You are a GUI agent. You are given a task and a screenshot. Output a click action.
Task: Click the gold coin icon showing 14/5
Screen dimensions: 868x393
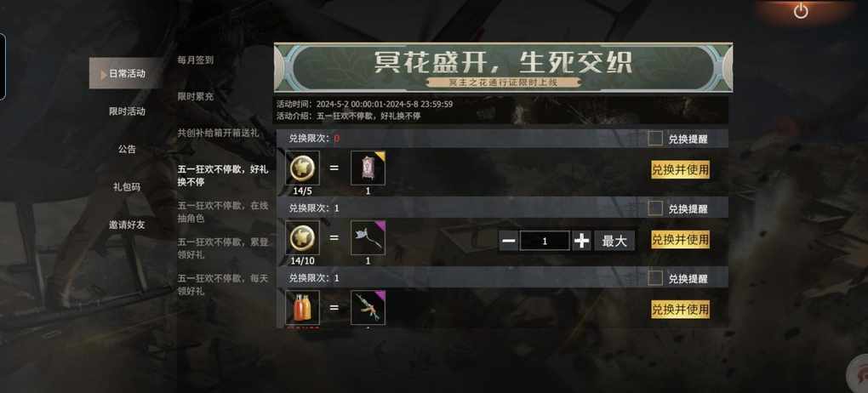click(303, 168)
